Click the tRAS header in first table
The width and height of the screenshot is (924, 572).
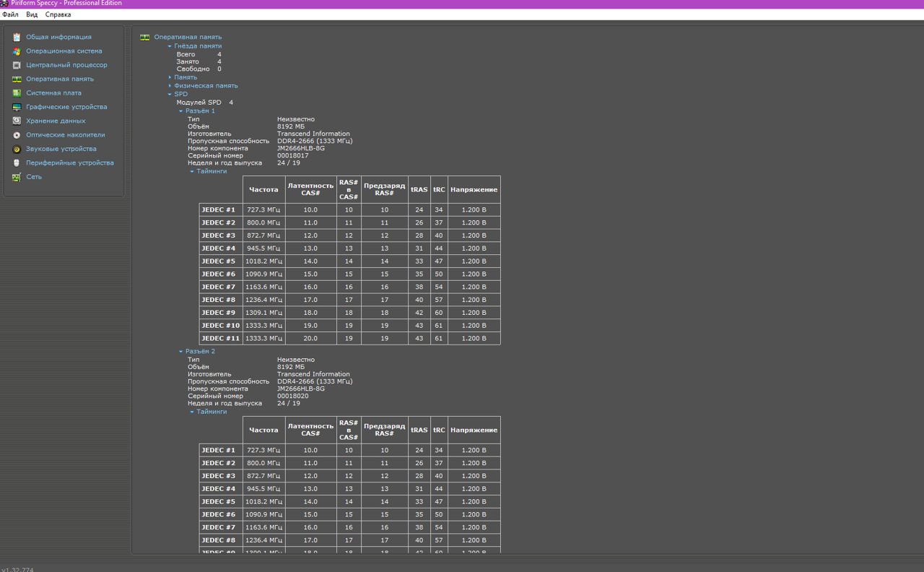[x=419, y=190]
